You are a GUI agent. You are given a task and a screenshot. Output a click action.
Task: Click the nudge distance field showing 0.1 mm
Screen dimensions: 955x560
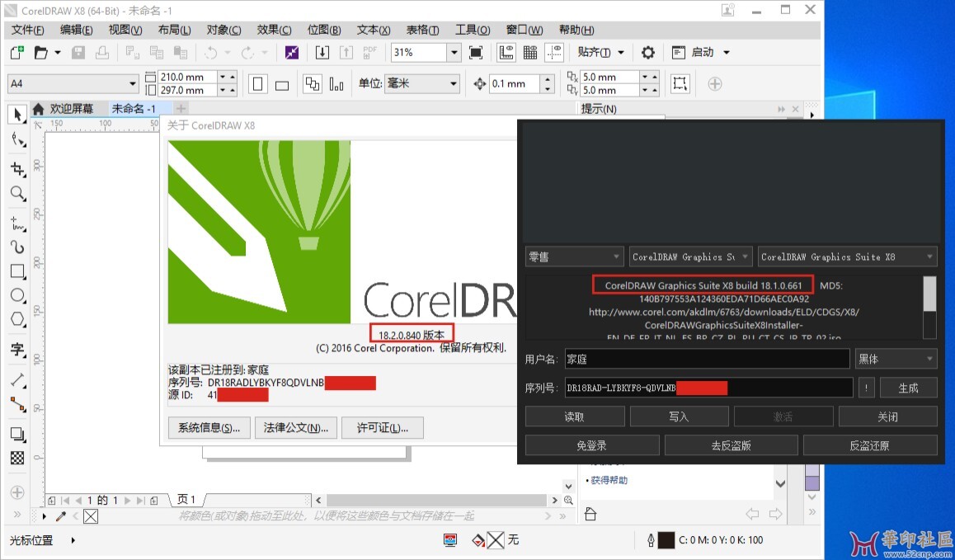[x=515, y=83]
